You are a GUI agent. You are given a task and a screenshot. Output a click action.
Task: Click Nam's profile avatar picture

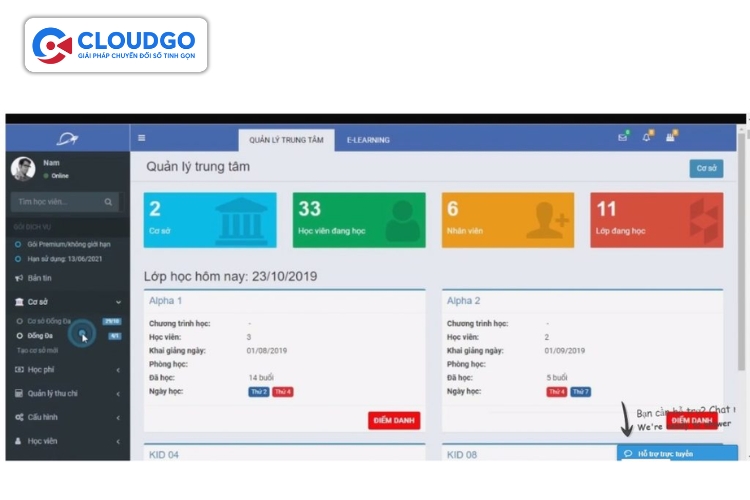[23, 168]
